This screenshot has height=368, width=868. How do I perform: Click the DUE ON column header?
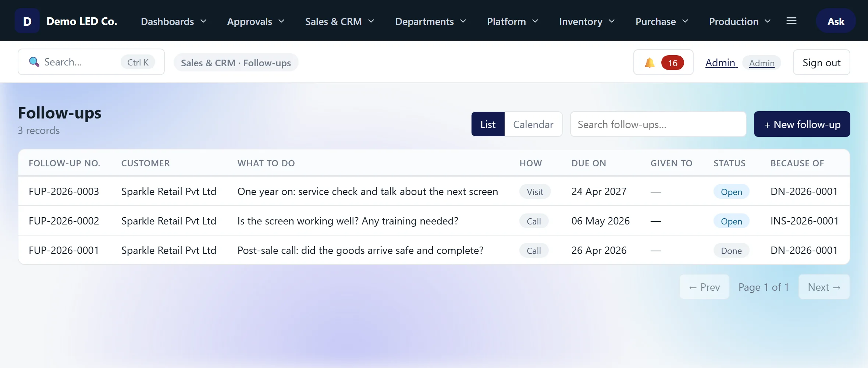[x=589, y=163]
